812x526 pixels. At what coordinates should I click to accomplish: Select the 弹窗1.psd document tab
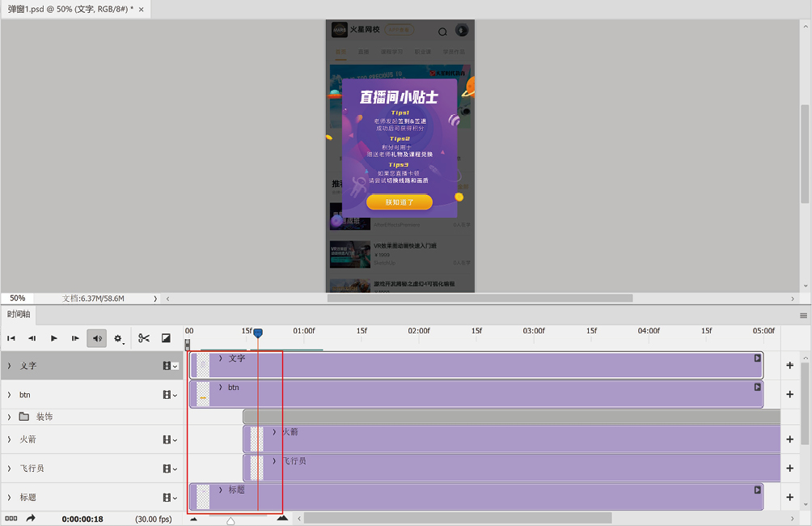pos(75,10)
